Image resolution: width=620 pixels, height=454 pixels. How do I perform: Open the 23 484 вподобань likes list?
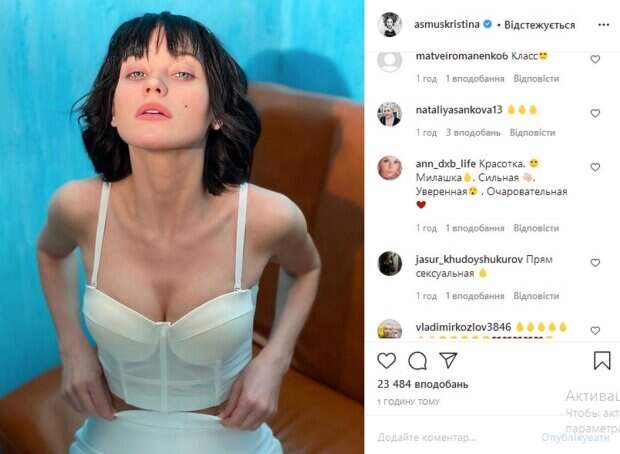423,384
